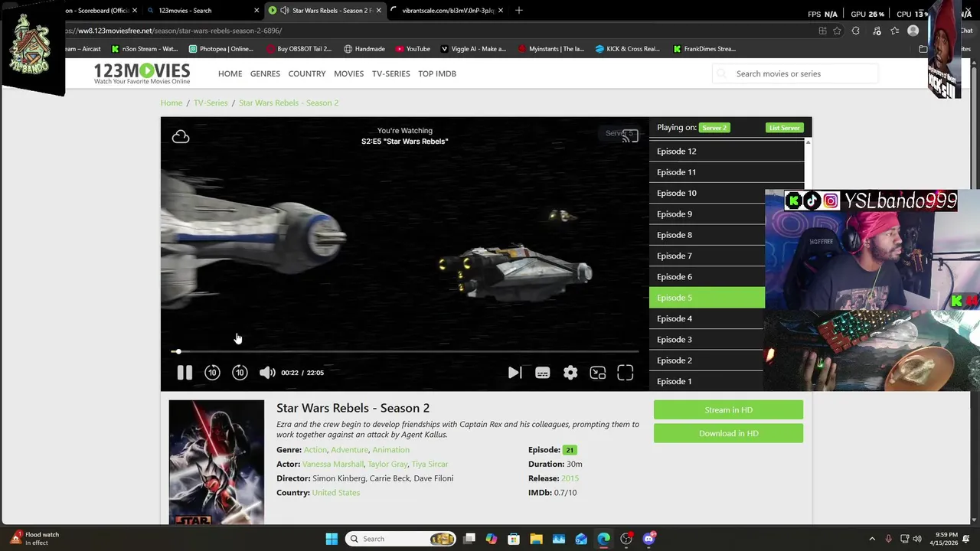This screenshot has height=551, width=980.
Task: Open File Explorer from the taskbar
Action: pyautogui.click(x=536, y=539)
